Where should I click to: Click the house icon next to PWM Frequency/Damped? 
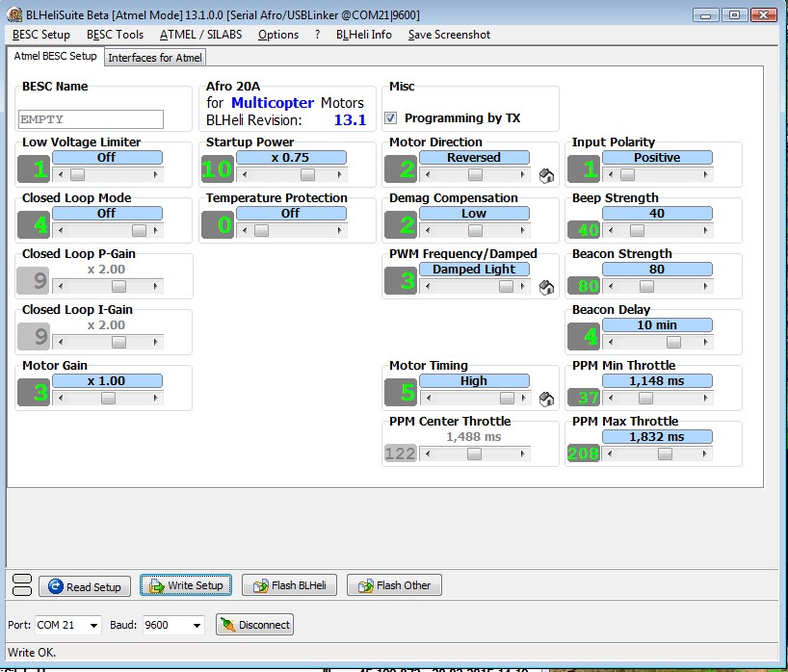coord(545,287)
